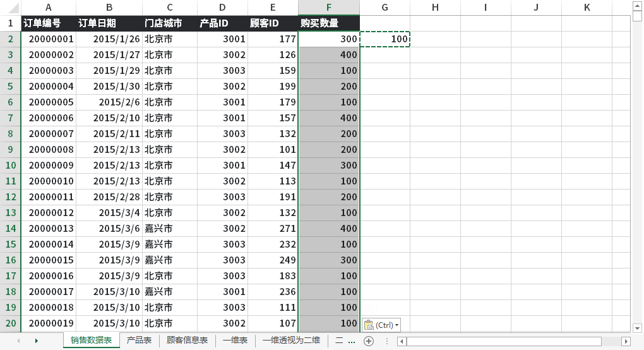This screenshot has height=350, width=644.
Task: Add a new sheet with plus icon
Action: (x=369, y=341)
